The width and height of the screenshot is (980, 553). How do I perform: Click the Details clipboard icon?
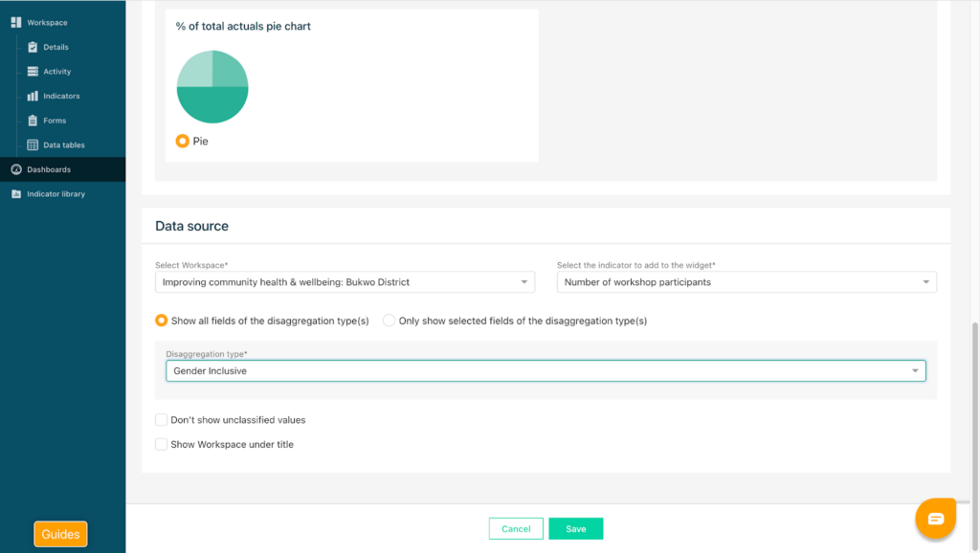coord(33,47)
